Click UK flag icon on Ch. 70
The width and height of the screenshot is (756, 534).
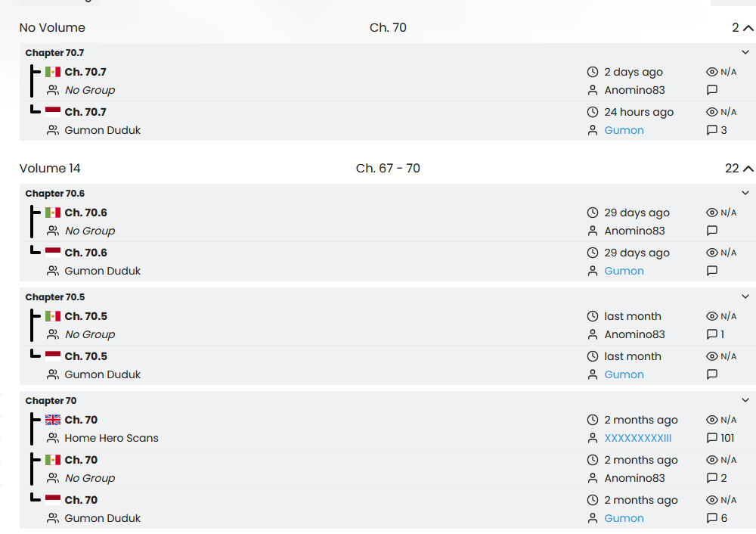pos(53,420)
